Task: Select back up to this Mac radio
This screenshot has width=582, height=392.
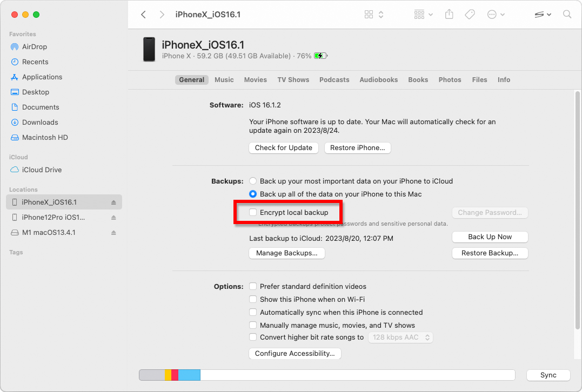Action: point(253,194)
